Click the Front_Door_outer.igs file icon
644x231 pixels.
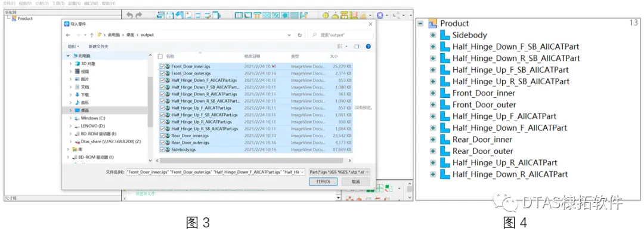pos(168,73)
